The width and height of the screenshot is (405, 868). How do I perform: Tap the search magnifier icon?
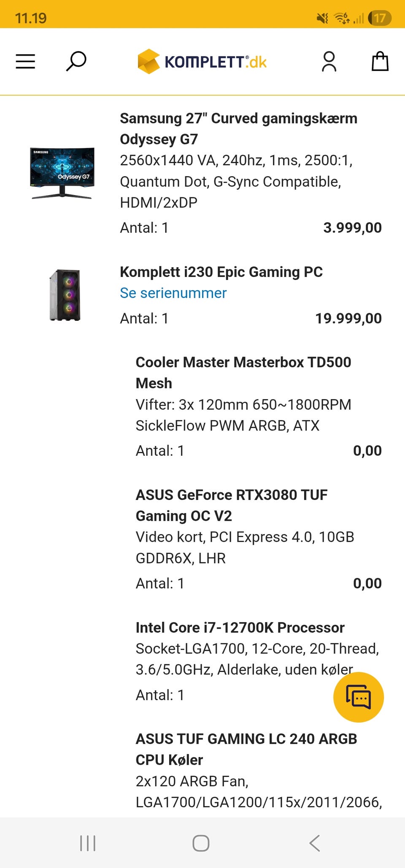(76, 62)
